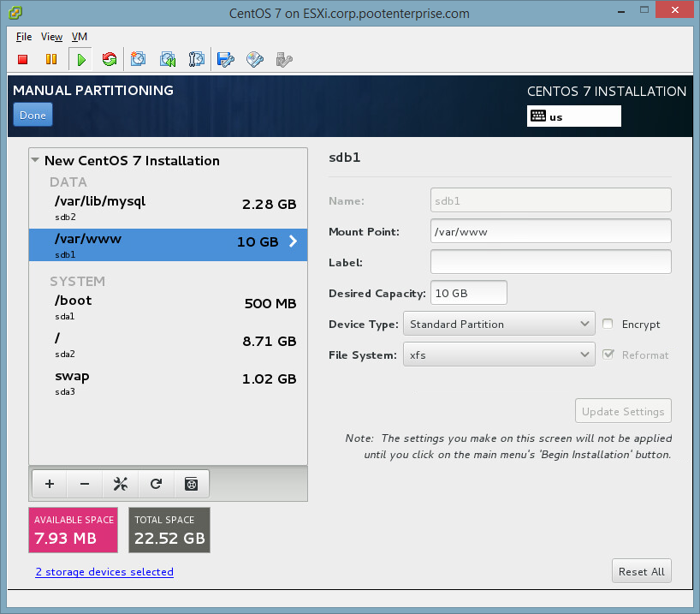
Task: Click the Pause (suspend) VM icon
Action: click(51, 59)
